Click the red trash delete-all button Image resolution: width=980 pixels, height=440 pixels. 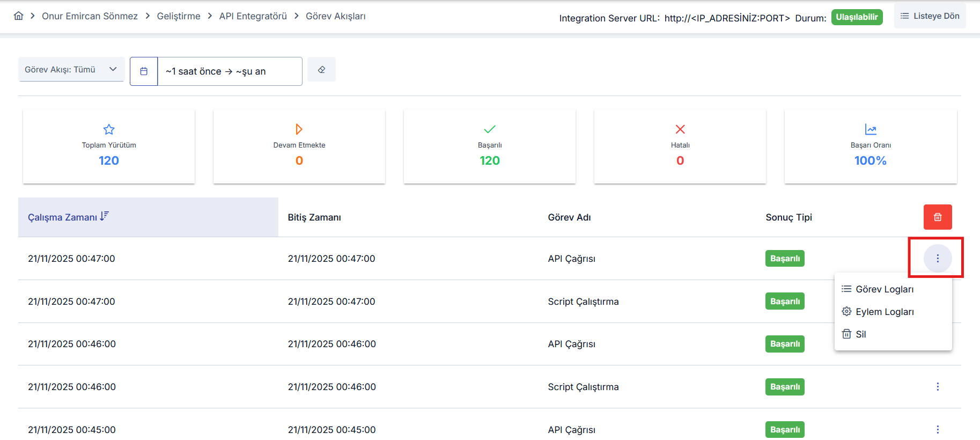937,217
